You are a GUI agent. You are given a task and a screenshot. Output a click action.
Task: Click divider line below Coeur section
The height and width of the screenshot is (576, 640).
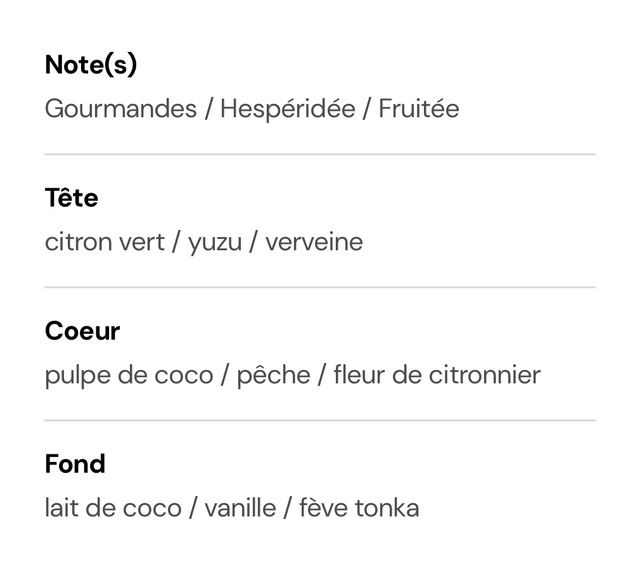pyautogui.click(x=320, y=420)
